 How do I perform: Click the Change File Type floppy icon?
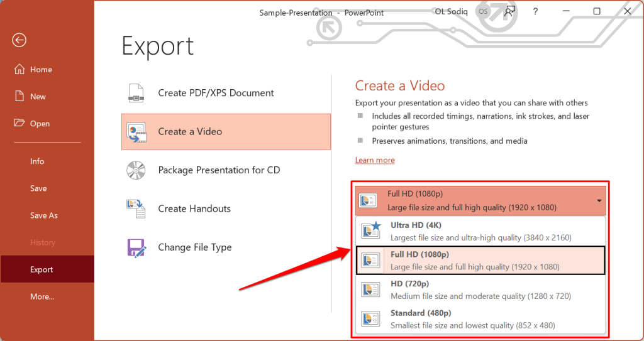point(136,247)
